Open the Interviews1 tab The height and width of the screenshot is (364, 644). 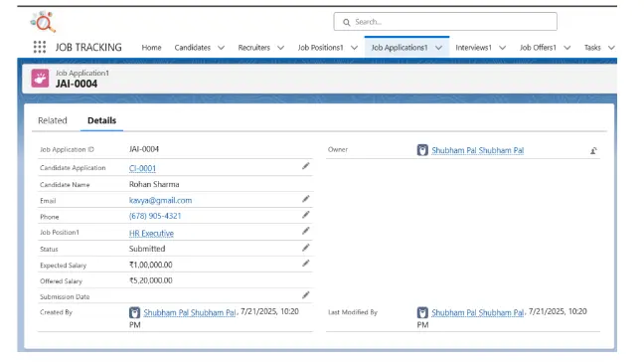[473, 48]
